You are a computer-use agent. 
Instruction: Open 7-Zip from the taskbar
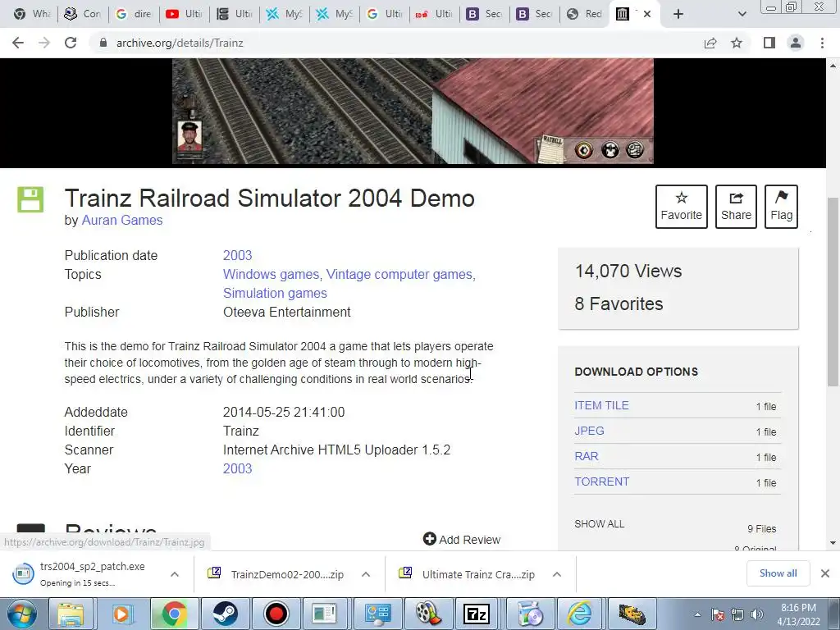point(477,614)
